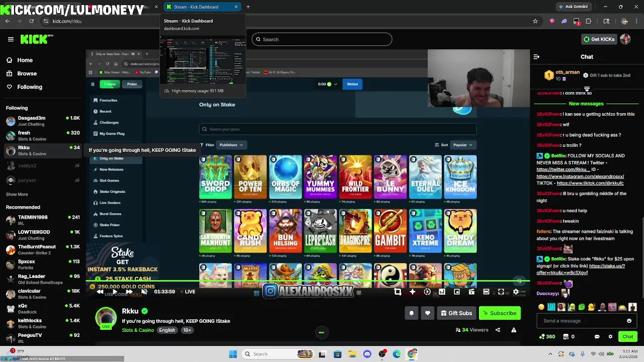The image size is (644, 362).
Task: Jump to New messages in chat
Action: coord(586,104)
